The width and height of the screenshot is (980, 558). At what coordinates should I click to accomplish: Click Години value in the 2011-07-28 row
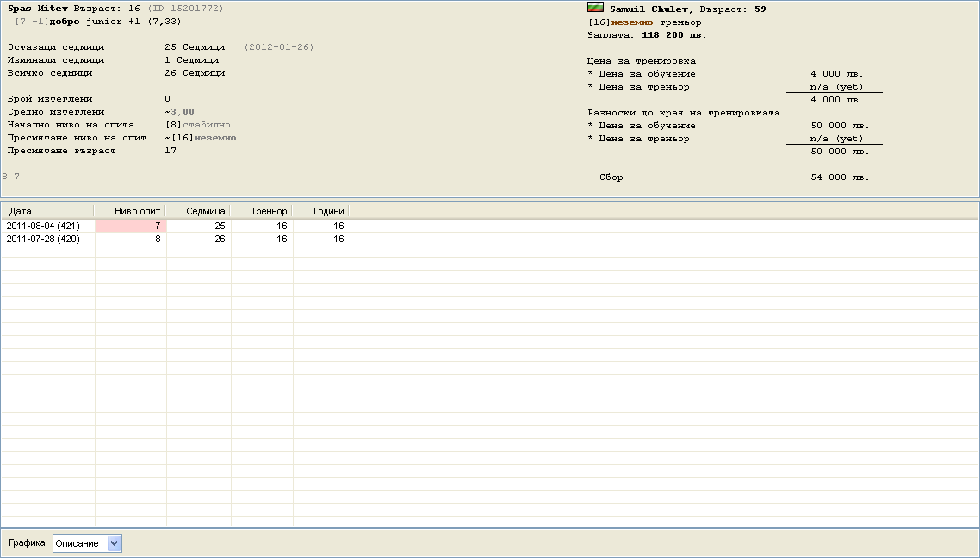click(x=322, y=239)
